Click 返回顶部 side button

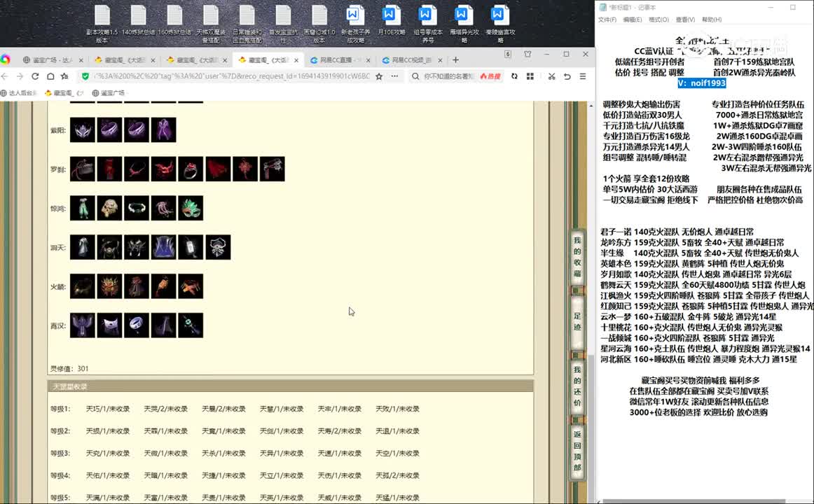(x=577, y=451)
